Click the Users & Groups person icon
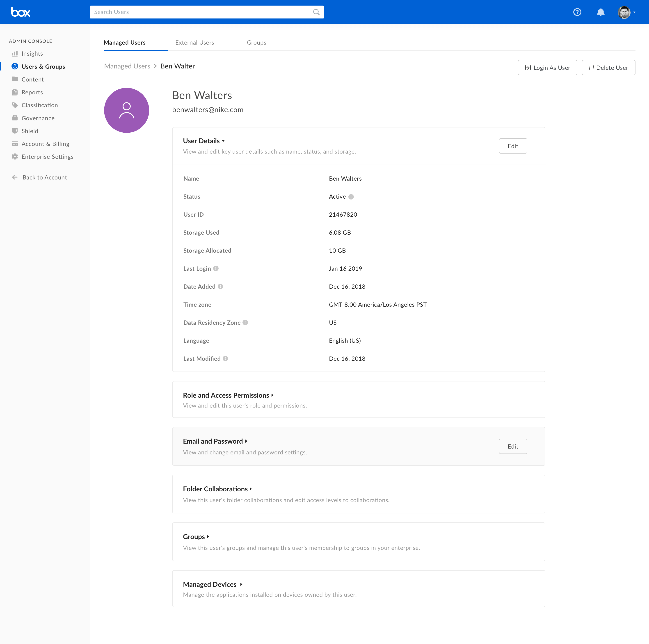 click(15, 66)
